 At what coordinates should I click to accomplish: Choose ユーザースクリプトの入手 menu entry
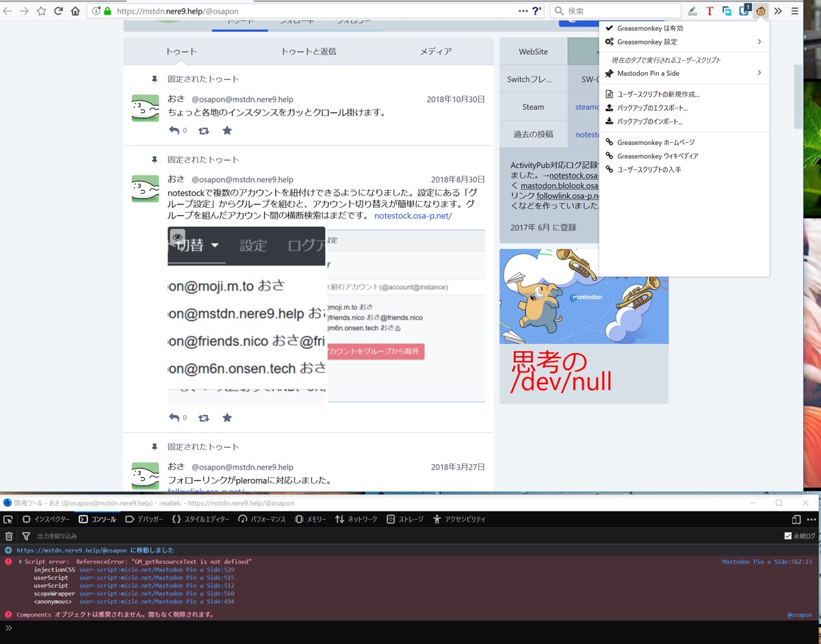(x=683, y=170)
